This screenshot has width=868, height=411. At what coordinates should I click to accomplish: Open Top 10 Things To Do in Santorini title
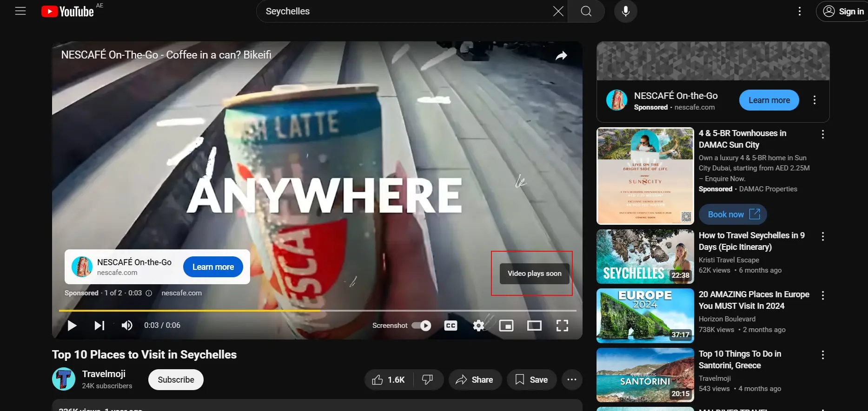tap(740, 359)
